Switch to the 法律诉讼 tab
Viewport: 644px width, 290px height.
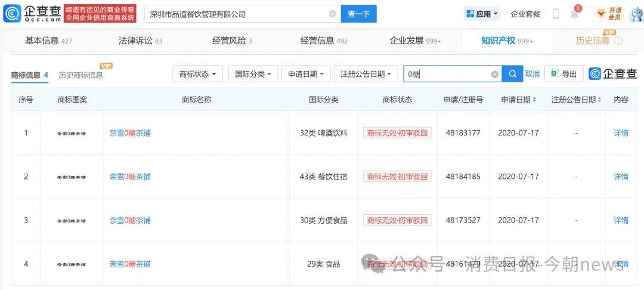tap(140, 41)
